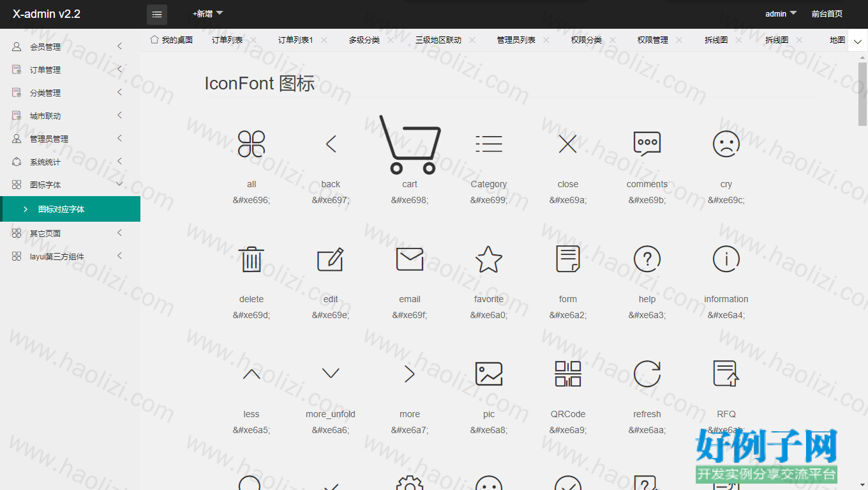Click the 'cry' sad face icon

(726, 144)
